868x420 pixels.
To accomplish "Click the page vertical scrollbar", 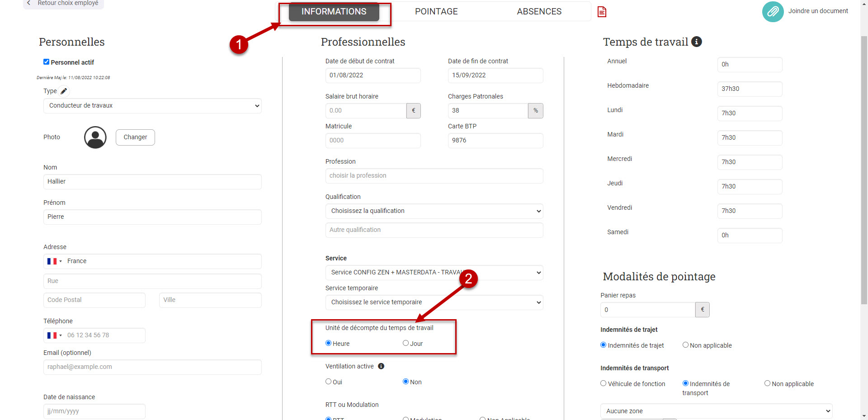I will (x=864, y=170).
